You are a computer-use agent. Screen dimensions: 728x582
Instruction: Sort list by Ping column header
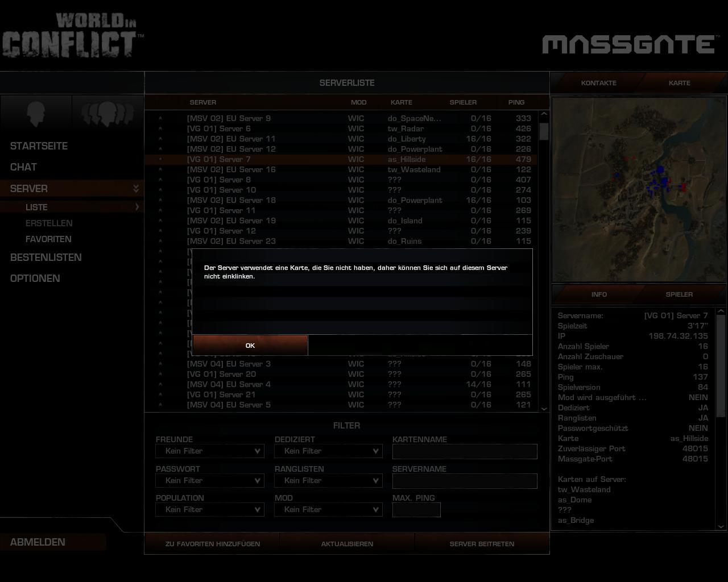516,102
